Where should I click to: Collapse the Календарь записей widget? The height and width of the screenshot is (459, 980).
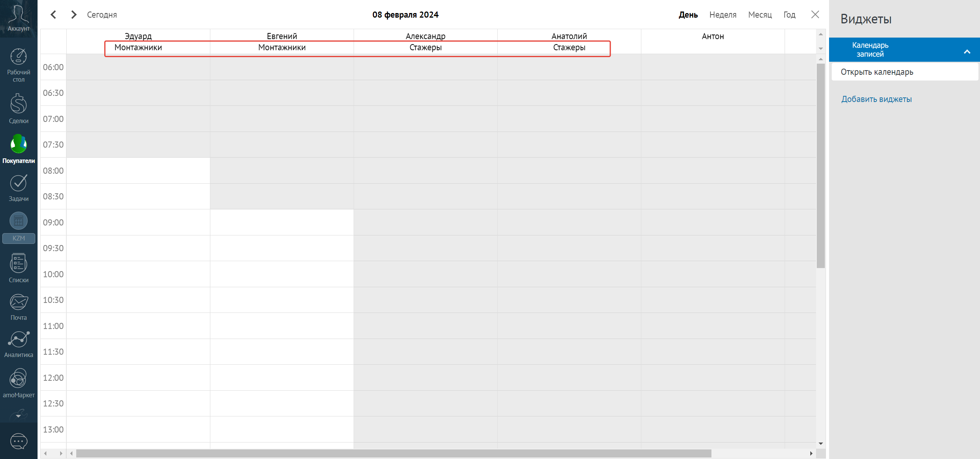(x=967, y=51)
